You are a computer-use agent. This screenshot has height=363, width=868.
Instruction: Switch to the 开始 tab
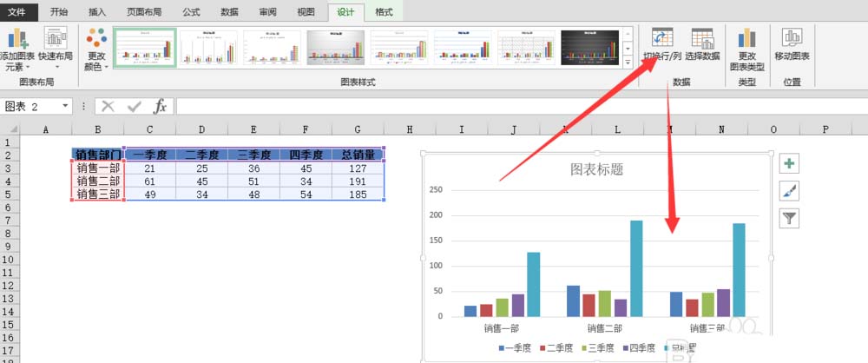(x=59, y=11)
